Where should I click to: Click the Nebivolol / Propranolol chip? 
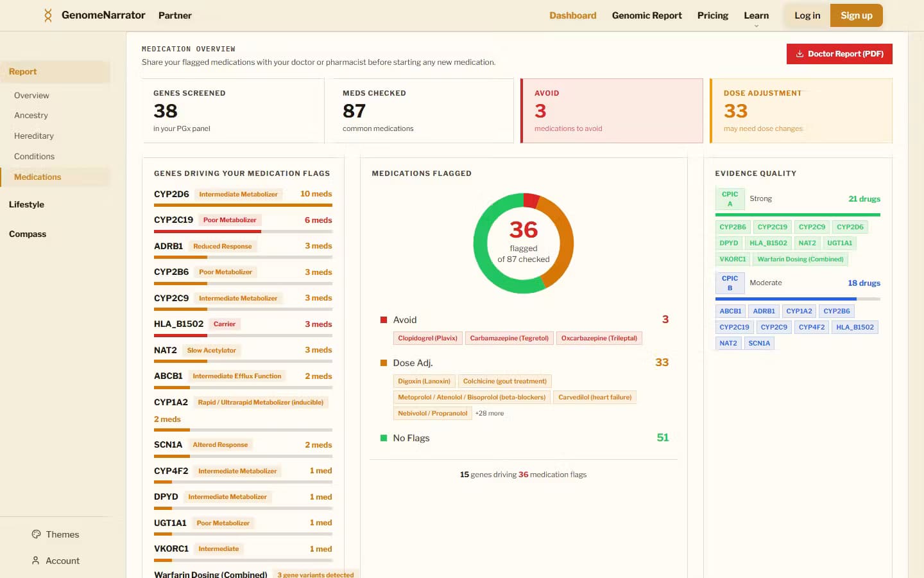click(432, 414)
